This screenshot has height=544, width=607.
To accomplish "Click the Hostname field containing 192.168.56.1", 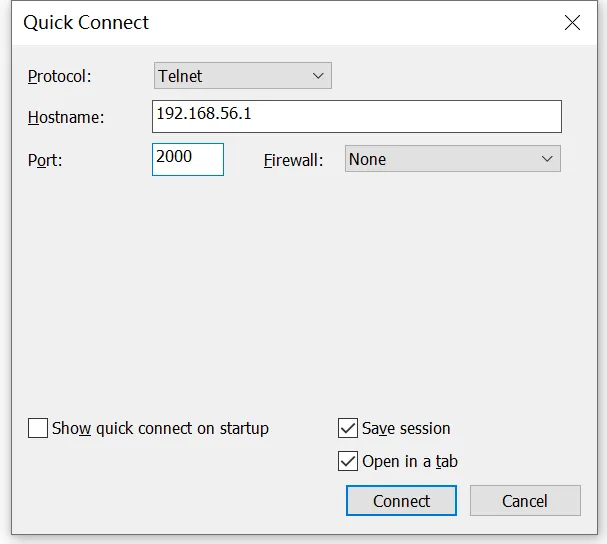I will (357, 116).
